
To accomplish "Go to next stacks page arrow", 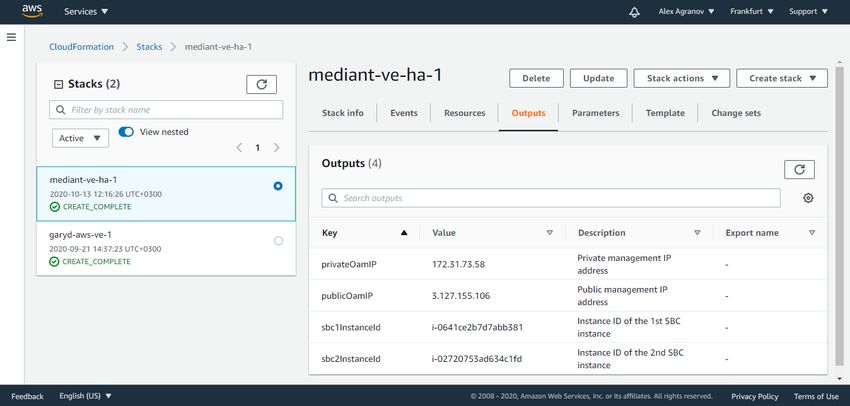I will [276, 147].
